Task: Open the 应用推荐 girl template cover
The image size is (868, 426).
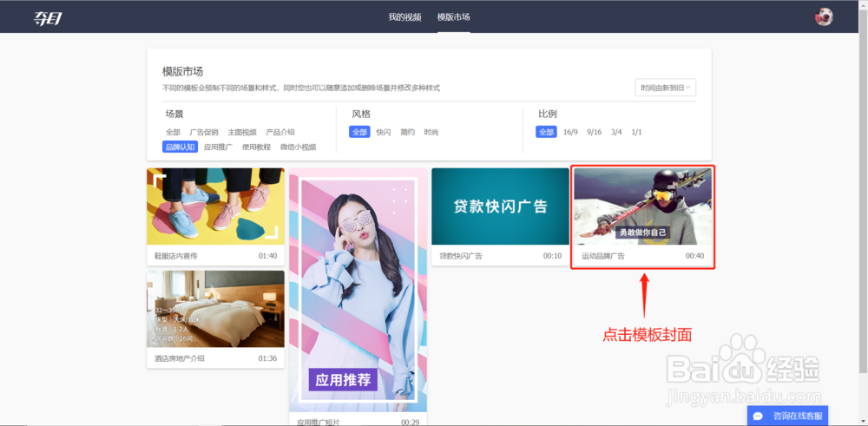Action: pyautogui.click(x=358, y=290)
